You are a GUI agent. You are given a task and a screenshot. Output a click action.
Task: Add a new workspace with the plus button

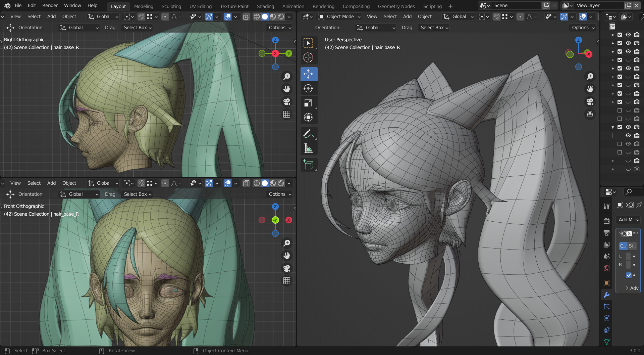point(450,6)
